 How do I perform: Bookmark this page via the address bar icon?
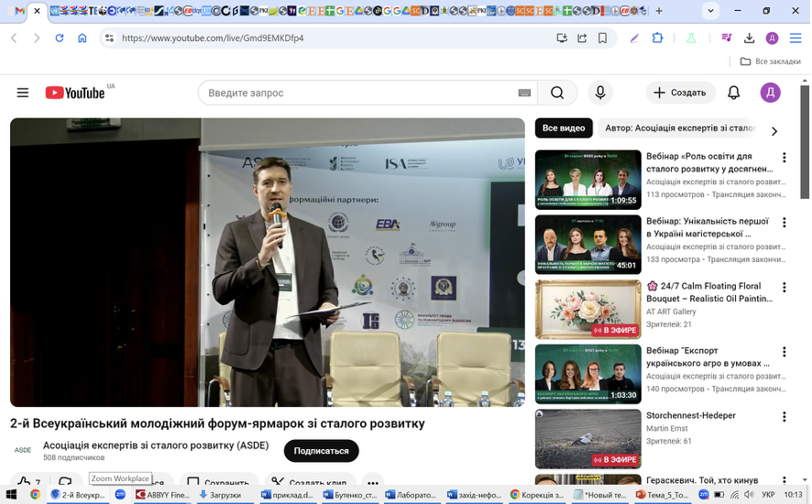[x=603, y=38]
